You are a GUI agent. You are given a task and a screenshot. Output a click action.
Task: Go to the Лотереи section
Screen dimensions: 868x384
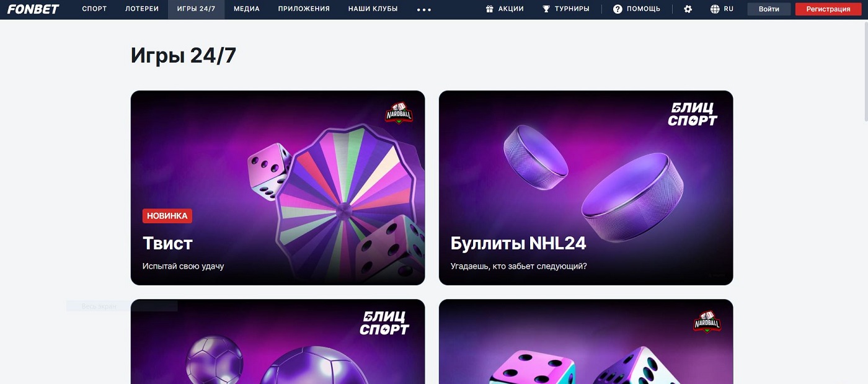click(x=142, y=9)
